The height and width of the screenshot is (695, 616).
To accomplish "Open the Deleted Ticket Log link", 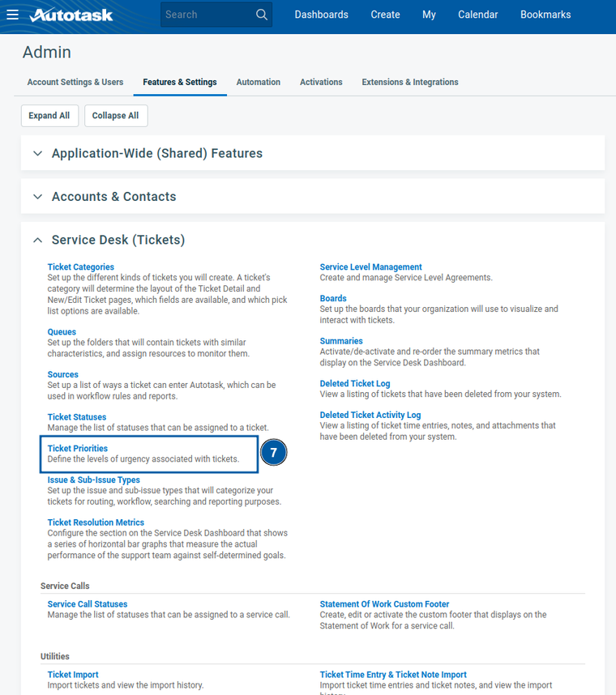I will 355,383.
